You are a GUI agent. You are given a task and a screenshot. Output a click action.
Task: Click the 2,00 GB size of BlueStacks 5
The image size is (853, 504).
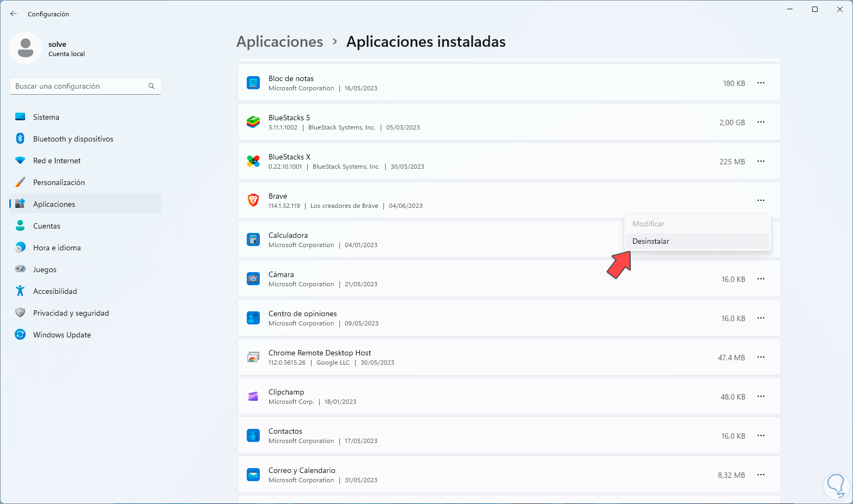click(732, 122)
